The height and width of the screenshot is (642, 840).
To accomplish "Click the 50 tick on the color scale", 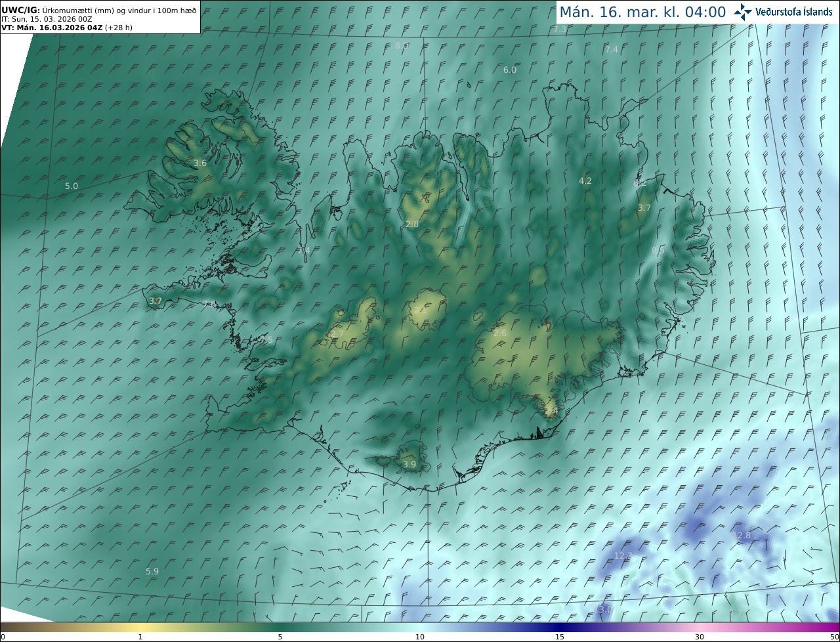I will (x=835, y=637).
